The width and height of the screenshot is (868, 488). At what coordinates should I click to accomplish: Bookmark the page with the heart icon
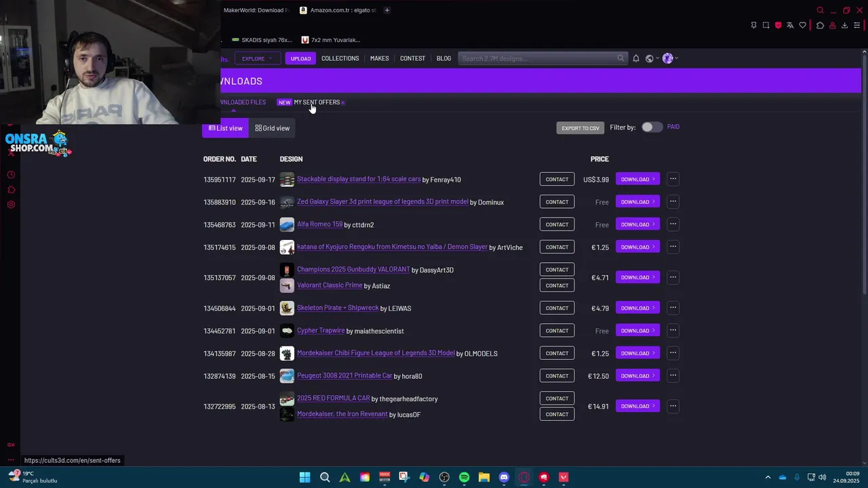[x=803, y=25]
